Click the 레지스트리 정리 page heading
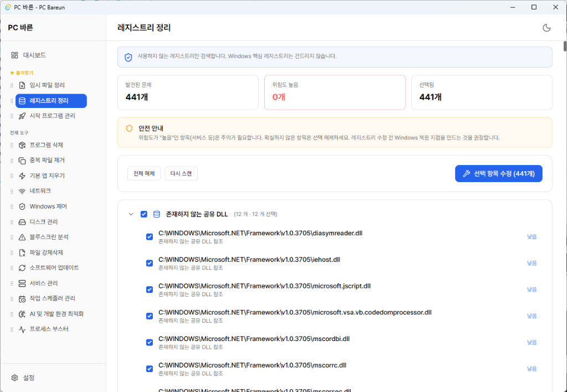The height and width of the screenshot is (392, 567). (144, 28)
